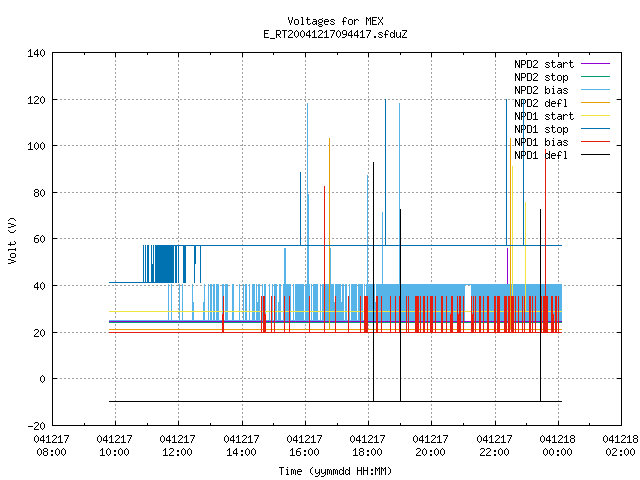640x480 pixels.
Task: Click the 041217 12:00 time tick label
Action: tap(178, 446)
